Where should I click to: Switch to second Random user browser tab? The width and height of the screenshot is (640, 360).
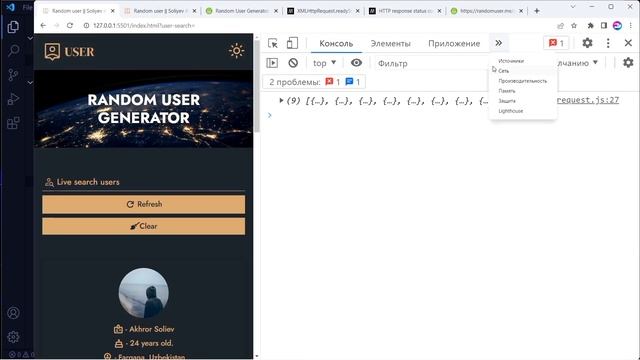tap(160, 11)
